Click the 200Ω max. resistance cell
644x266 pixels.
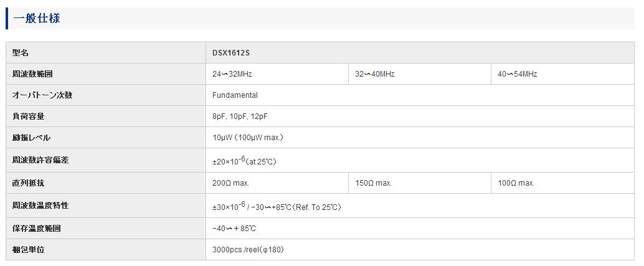point(230,183)
